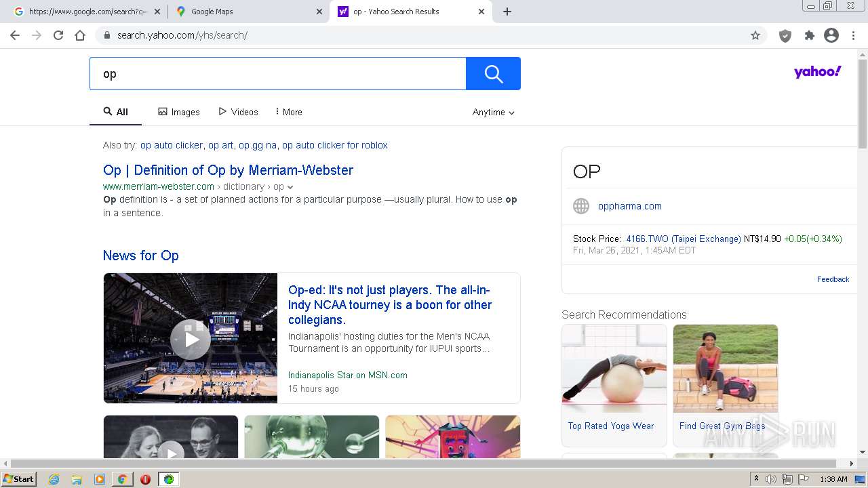Image resolution: width=868 pixels, height=488 pixels.
Task: Open the News for Op heading
Action: [141, 256]
